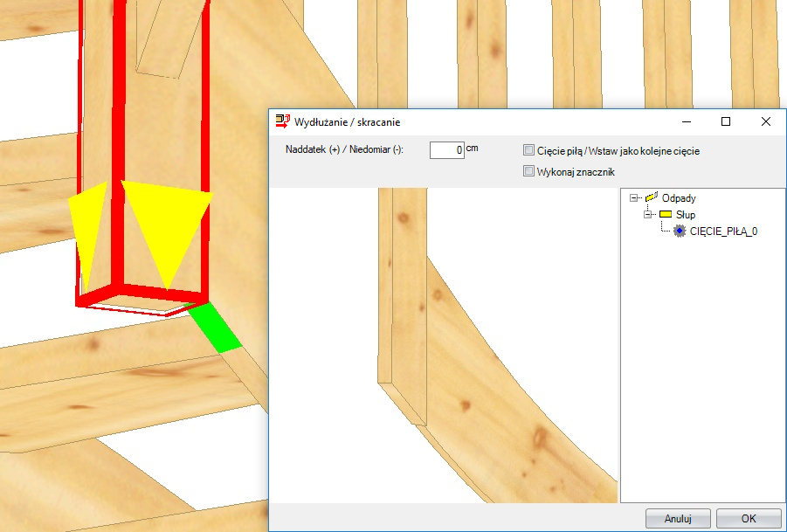Click the Odpady beam icon in tree

click(x=651, y=198)
